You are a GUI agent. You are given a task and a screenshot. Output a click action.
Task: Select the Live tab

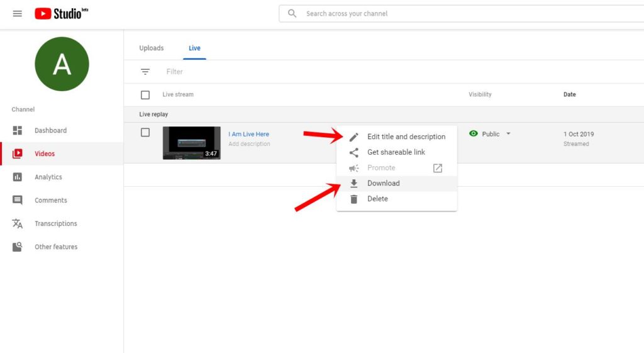pyautogui.click(x=195, y=48)
